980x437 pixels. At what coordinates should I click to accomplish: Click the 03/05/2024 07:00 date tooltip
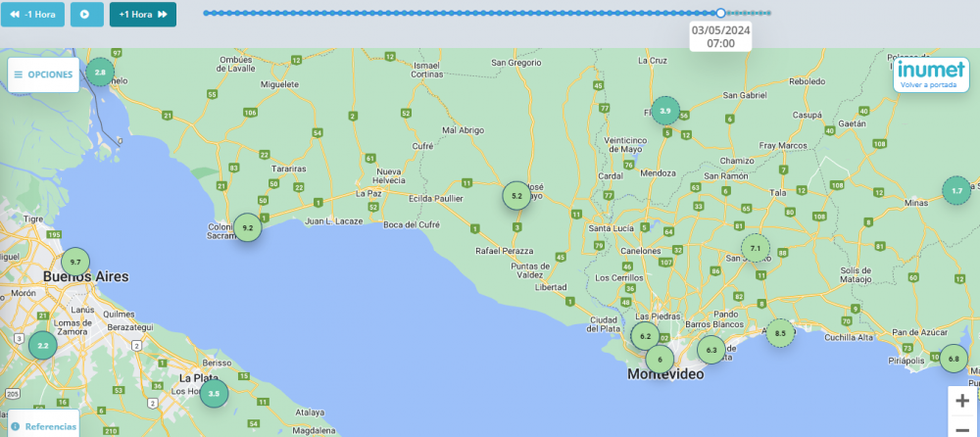coord(720,36)
